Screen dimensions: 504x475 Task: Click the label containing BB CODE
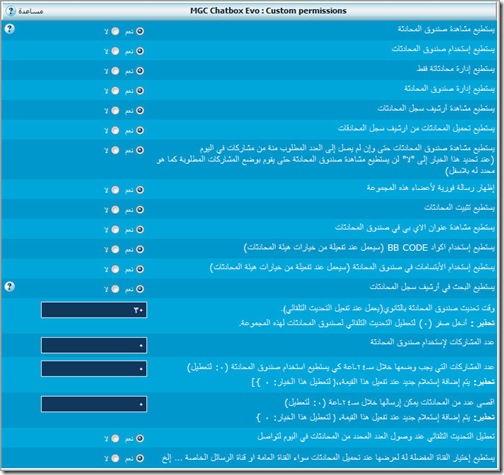click(x=369, y=248)
